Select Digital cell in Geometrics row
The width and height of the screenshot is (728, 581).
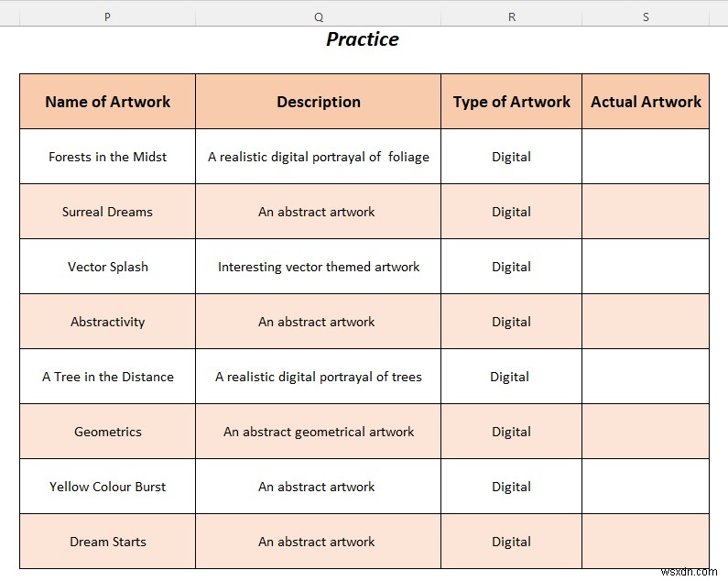pyautogui.click(x=511, y=432)
